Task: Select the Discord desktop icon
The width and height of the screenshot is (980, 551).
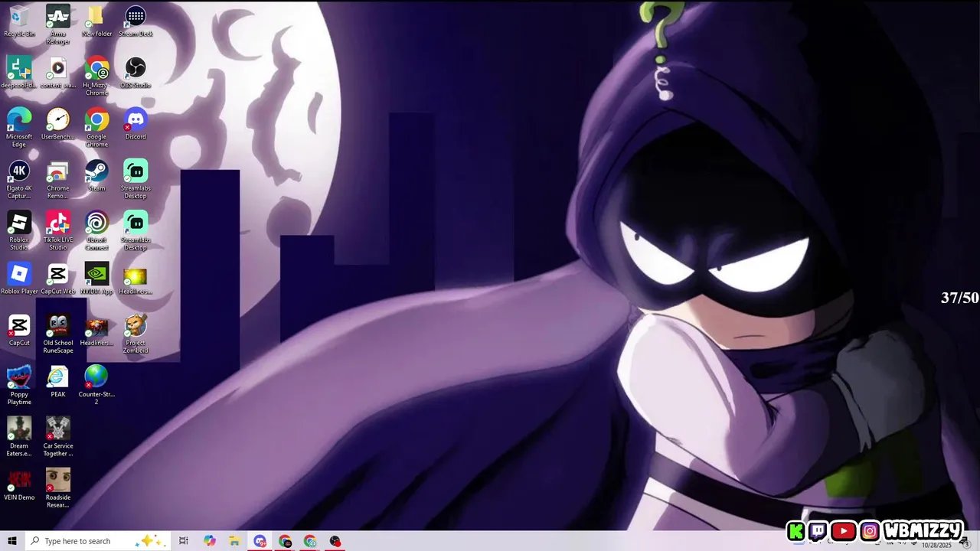Action: coord(136,124)
